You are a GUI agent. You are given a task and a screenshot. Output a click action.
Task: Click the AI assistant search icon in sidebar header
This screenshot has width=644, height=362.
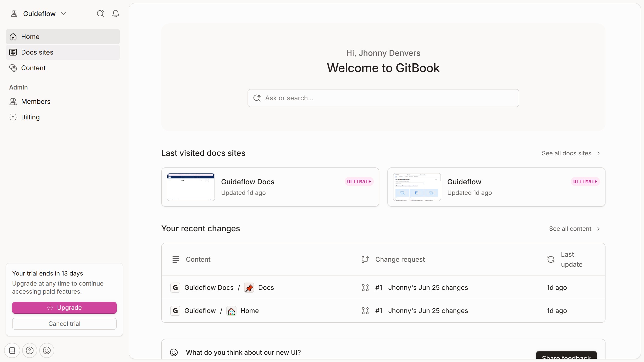tap(100, 14)
